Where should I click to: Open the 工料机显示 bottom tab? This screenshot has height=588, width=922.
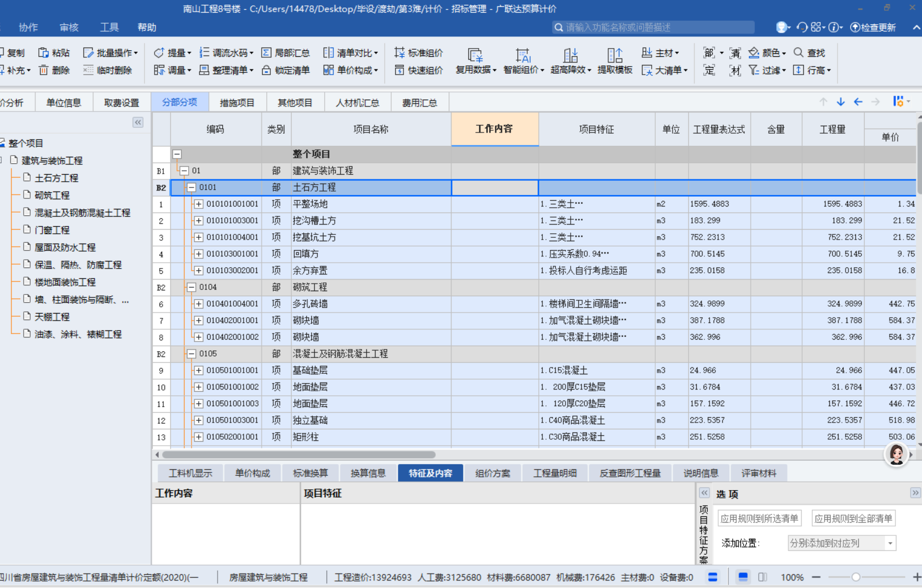click(190, 473)
